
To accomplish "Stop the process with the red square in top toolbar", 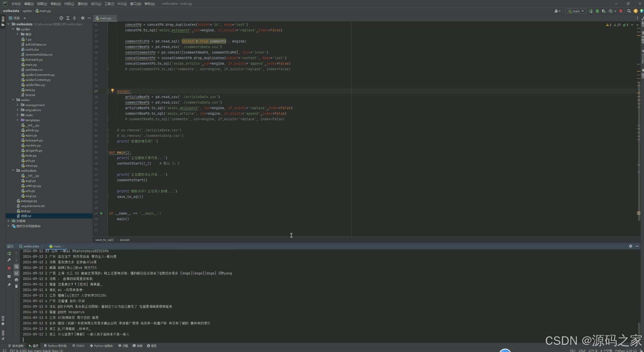I will click(x=621, y=11).
